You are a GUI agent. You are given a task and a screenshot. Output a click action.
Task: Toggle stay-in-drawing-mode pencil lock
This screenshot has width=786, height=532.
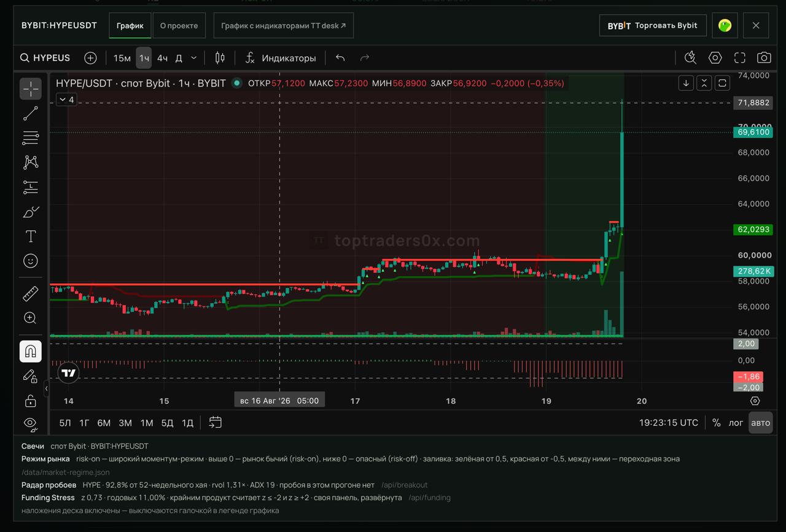(31, 376)
